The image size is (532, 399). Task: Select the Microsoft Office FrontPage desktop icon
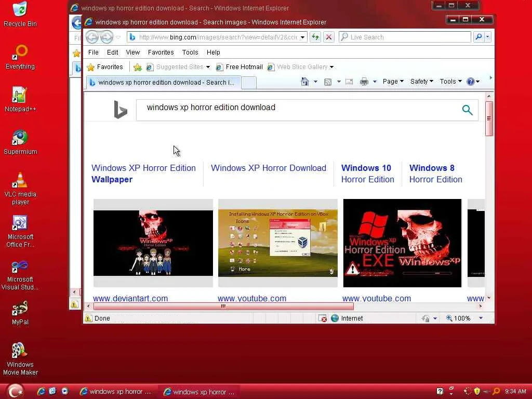[20, 231]
